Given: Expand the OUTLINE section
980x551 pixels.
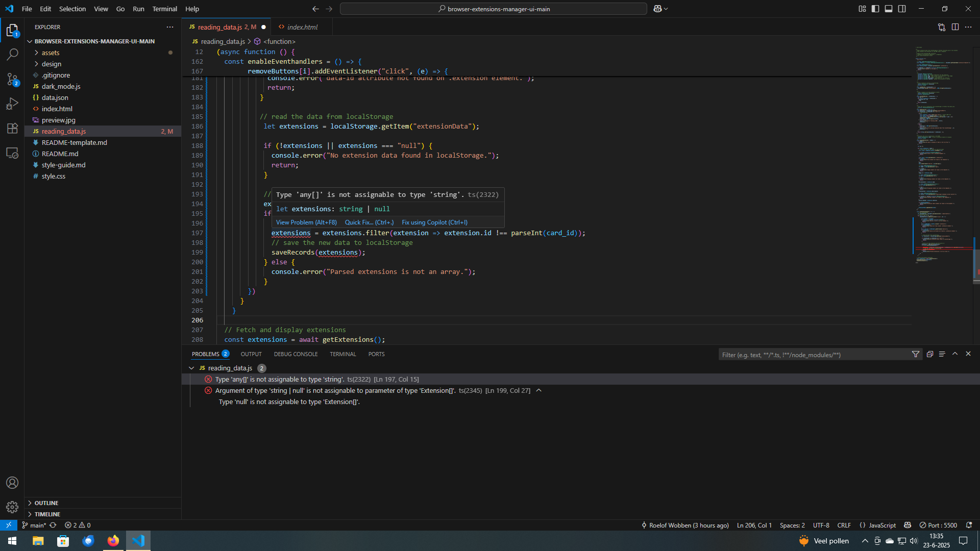Looking at the screenshot, I should 46,503.
